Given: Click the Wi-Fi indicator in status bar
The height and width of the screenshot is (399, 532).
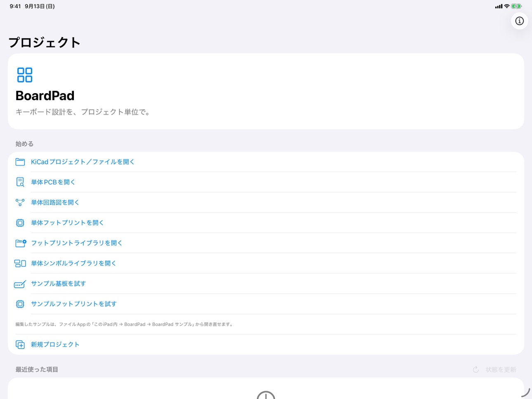Looking at the screenshot, I should click(507, 6).
